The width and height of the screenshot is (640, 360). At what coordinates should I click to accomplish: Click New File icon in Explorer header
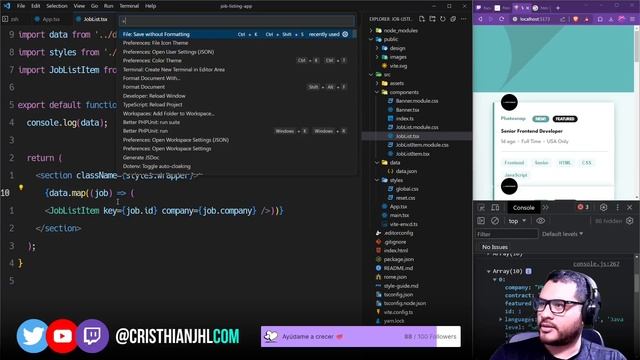422,19
